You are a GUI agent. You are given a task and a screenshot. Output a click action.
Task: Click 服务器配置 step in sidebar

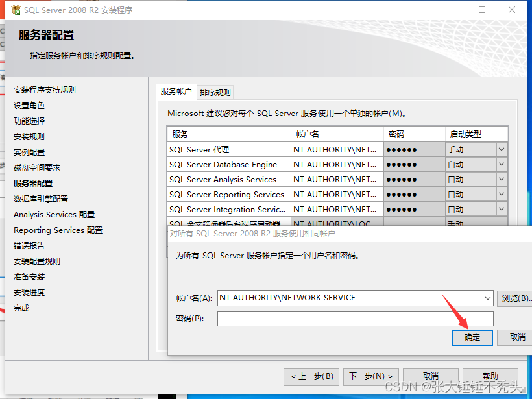[x=33, y=183]
